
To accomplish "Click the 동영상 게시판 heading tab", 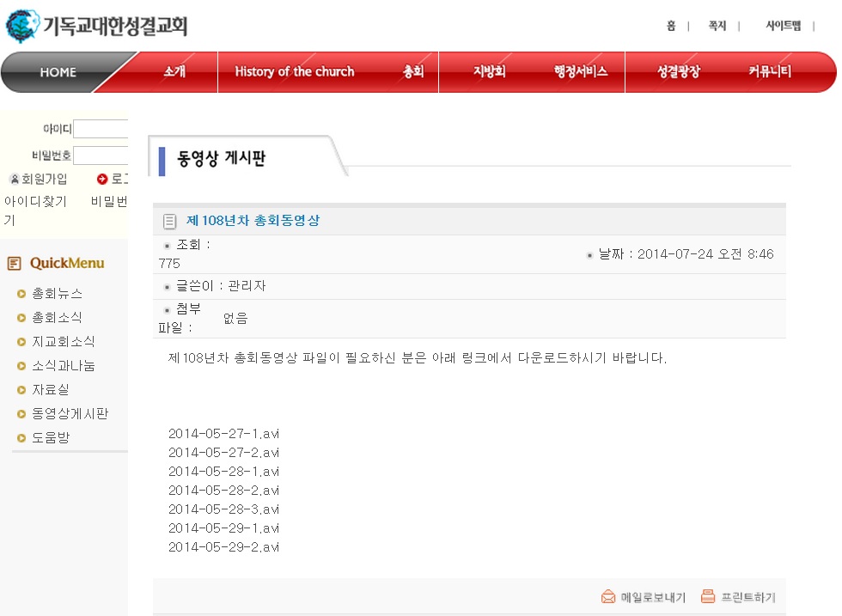I will 222,158.
